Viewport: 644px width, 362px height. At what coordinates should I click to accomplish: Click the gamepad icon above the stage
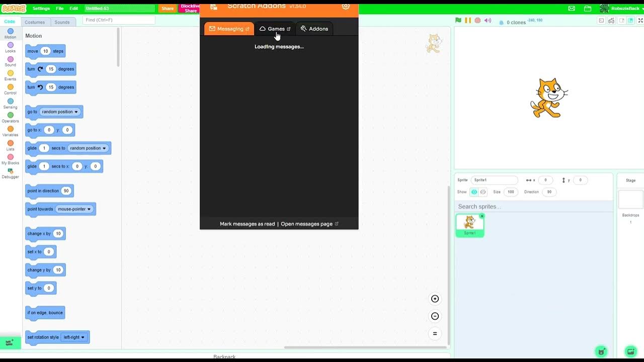[x=611, y=21]
